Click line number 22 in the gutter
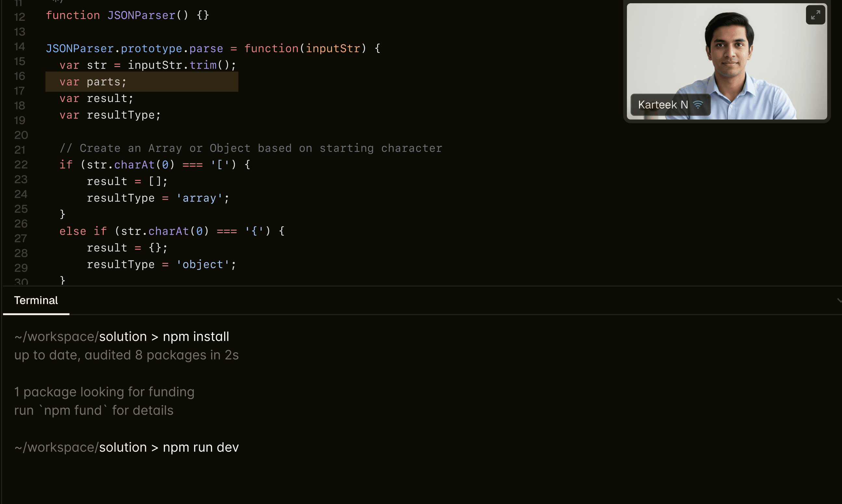This screenshot has height=504, width=842. [x=21, y=165]
